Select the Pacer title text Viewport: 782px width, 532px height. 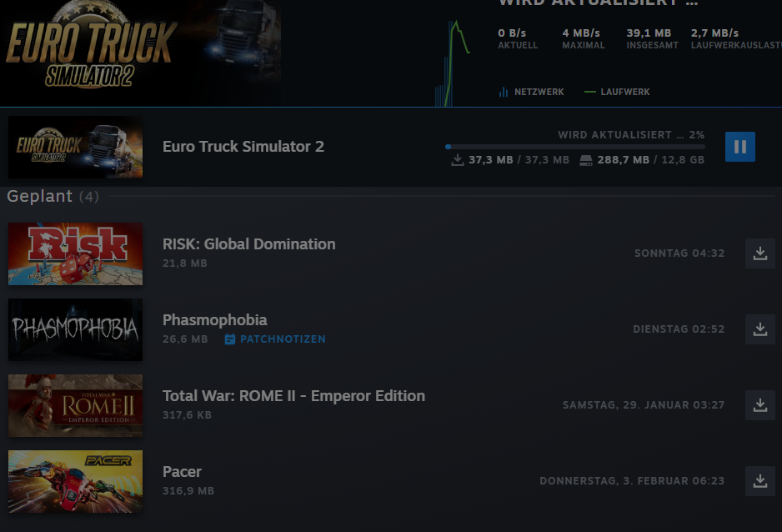click(x=182, y=472)
